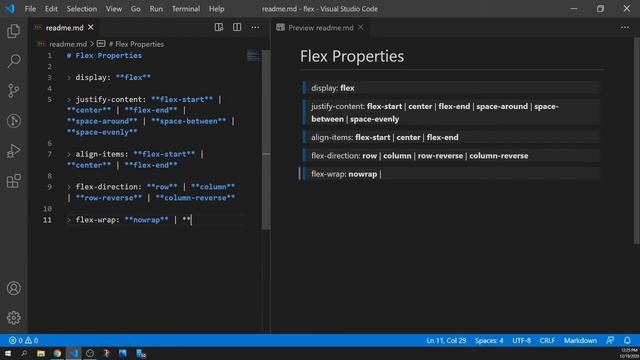Click the display: flex blockquote in preview

click(x=451, y=88)
